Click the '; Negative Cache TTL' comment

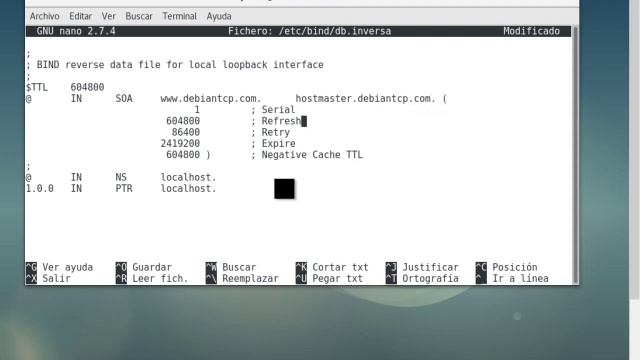(x=307, y=155)
